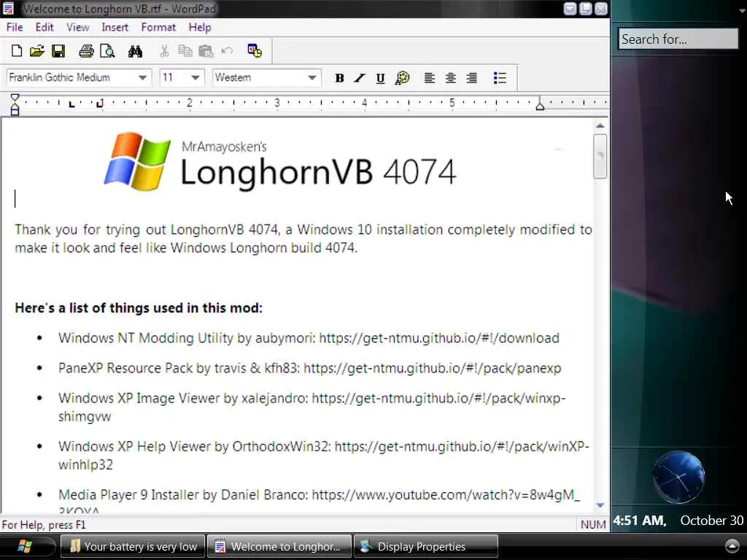Viewport: 747px width, 560px height.
Task: Save the document with the floppy icon
Action: coord(58,51)
